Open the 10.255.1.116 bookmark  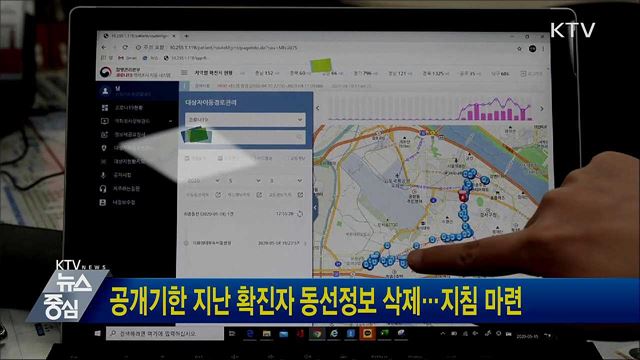(x=185, y=58)
